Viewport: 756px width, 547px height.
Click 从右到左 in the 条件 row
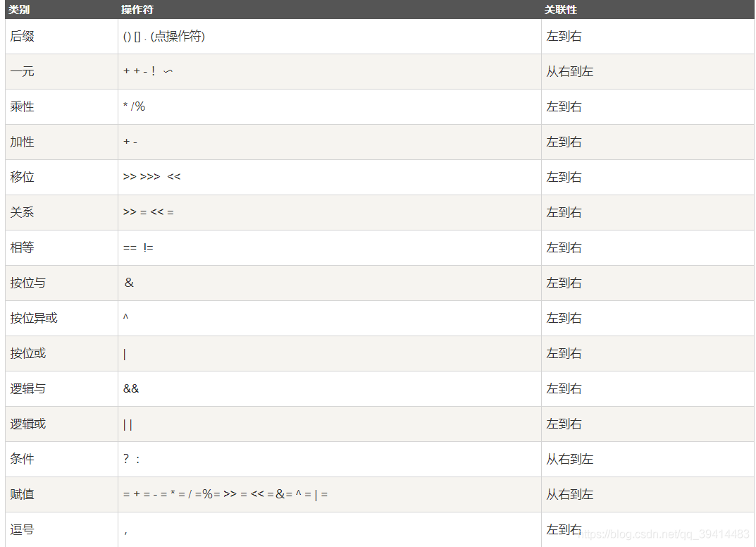pos(569,459)
